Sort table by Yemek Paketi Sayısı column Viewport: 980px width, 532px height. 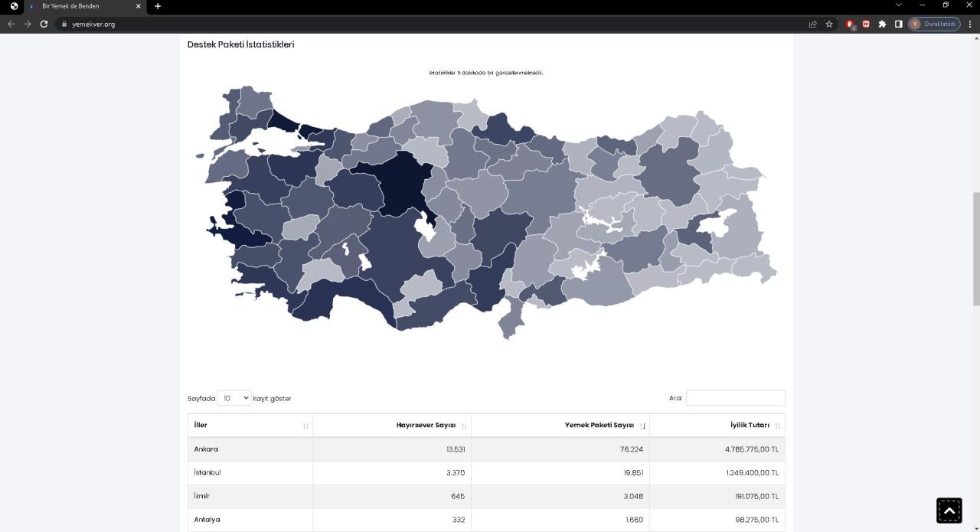click(560, 426)
